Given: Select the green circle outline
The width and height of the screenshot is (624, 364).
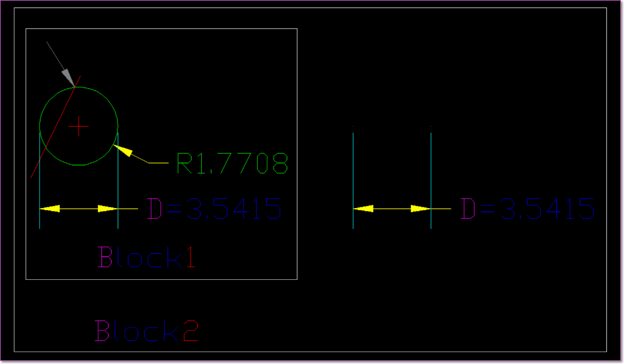Looking at the screenshot, I should click(79, 87).
